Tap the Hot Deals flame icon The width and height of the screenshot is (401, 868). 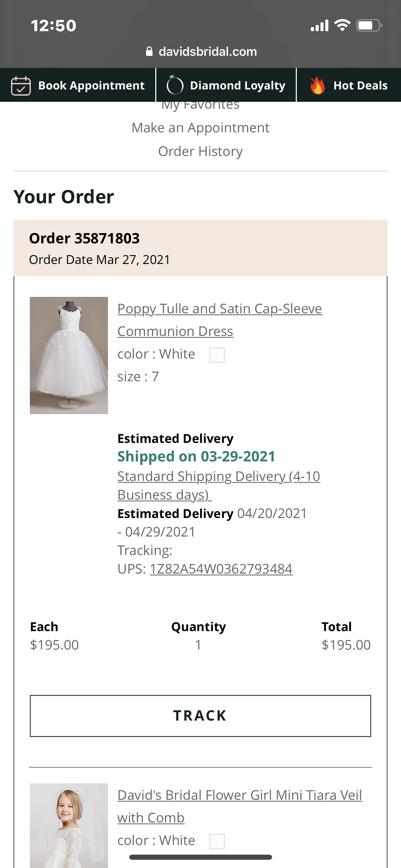pyautogui.click(x=317, y=85)
